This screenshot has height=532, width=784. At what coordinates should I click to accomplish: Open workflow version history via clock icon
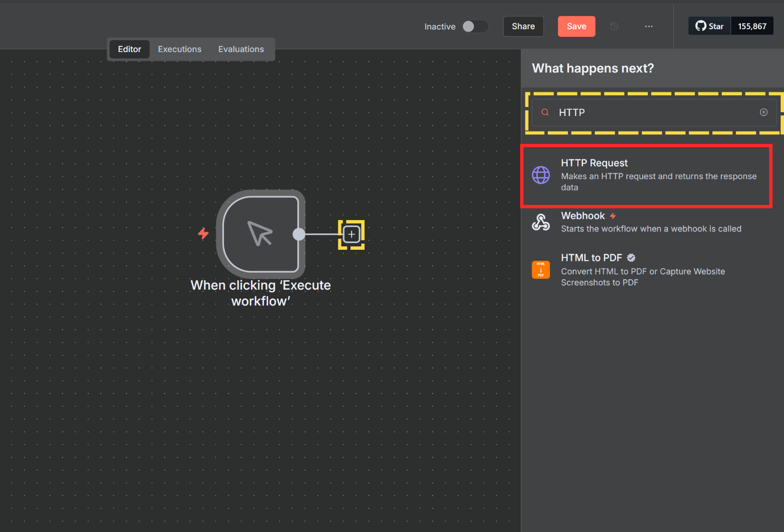coord(614,26)
